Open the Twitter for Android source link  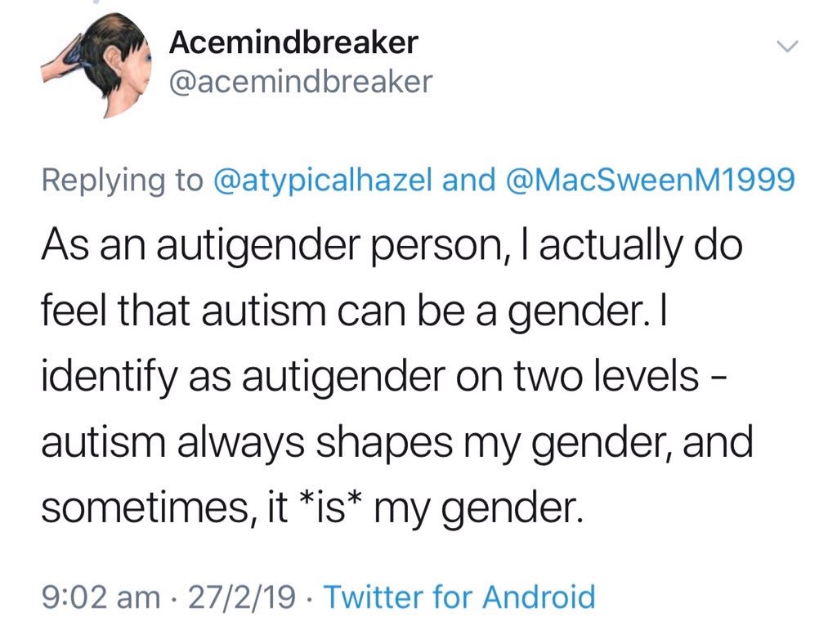[459, 596]
